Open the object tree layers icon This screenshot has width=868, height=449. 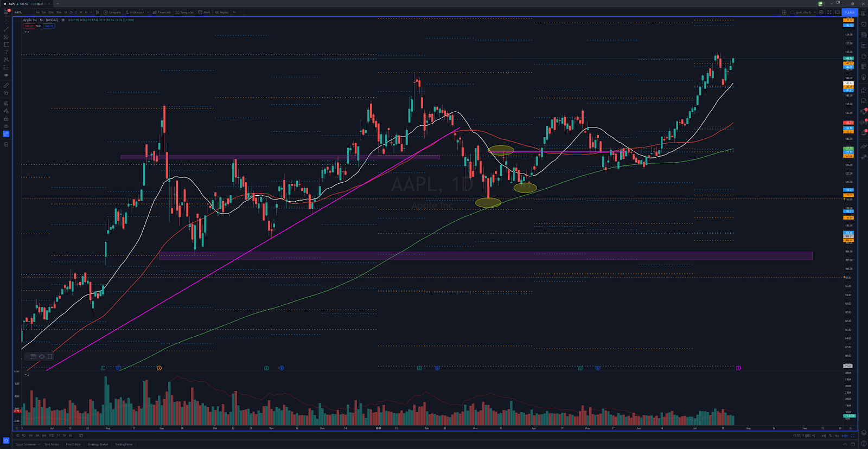coord(864,434)
